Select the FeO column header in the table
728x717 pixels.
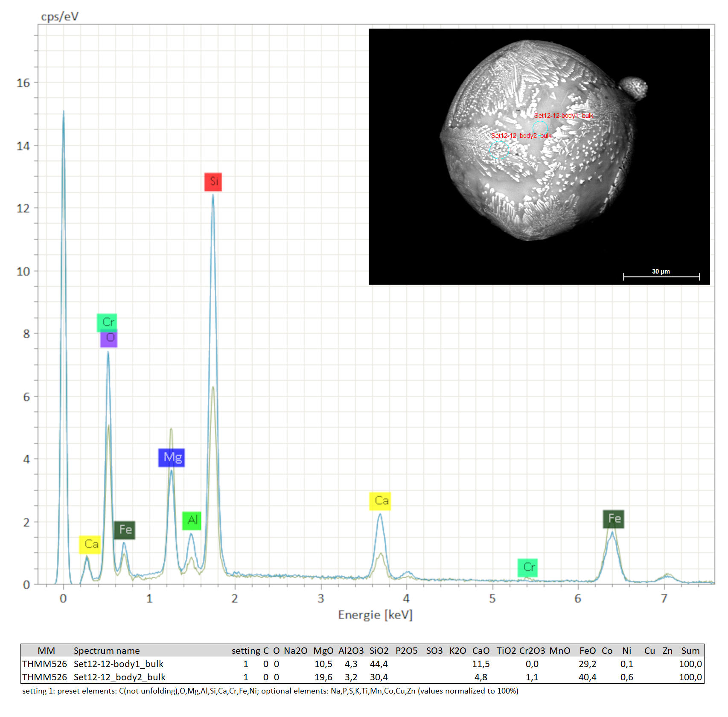point(588,650)
